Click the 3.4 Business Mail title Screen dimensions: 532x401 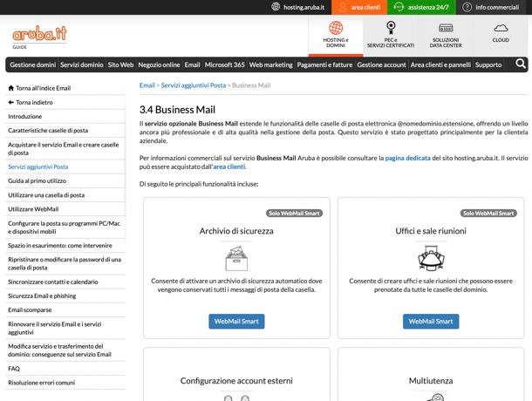point(177,110)
